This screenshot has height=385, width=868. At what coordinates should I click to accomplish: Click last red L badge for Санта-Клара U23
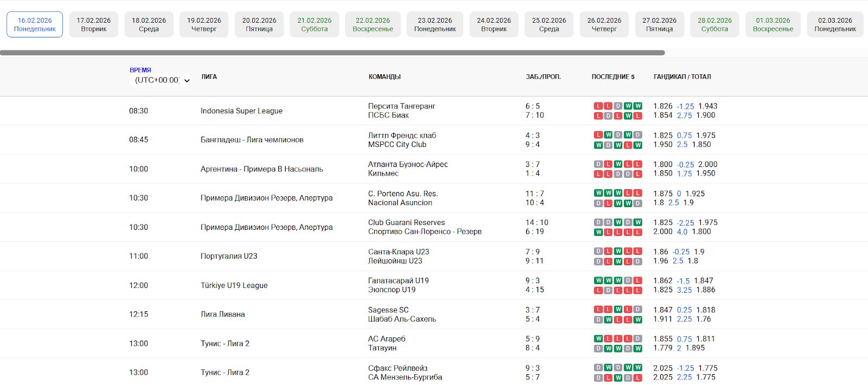(x=637, y=252)
